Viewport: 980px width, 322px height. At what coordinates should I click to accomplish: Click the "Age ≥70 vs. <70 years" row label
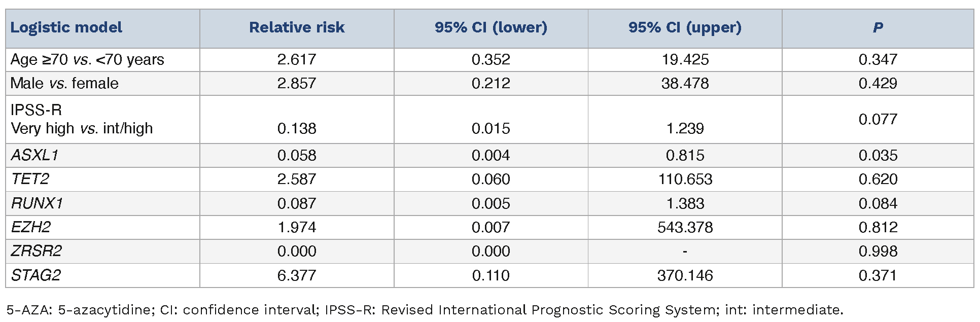[x=87, y=60]
